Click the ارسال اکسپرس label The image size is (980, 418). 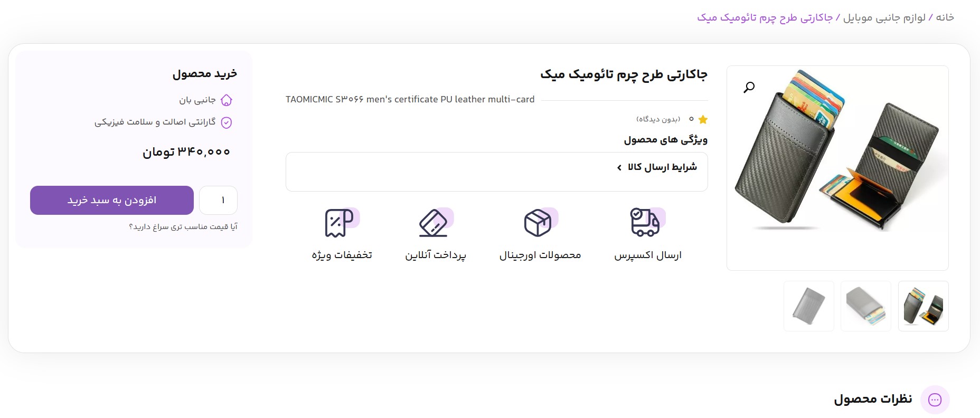[x=648, y=255]
